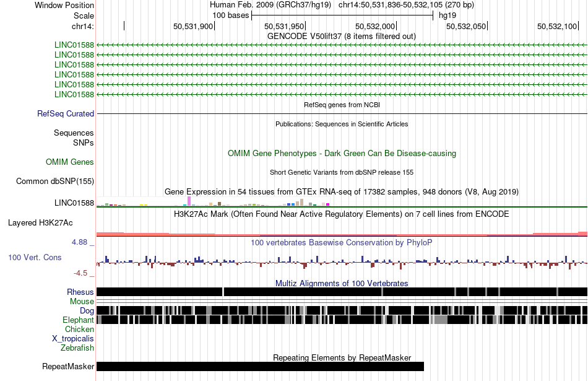
Task: Click the RefSeq Curated track label
Action: 66,114
